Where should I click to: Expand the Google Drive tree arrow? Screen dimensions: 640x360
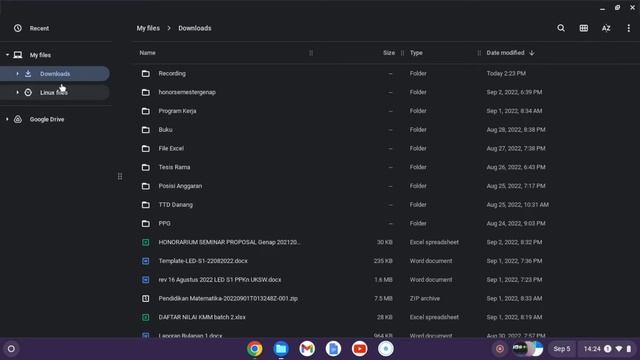[x=7, y=119]
